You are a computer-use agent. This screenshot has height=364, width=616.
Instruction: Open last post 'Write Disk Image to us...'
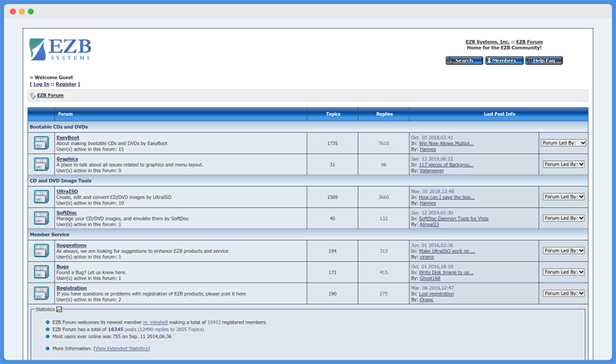pyautogui.click(x=446, y=272)
